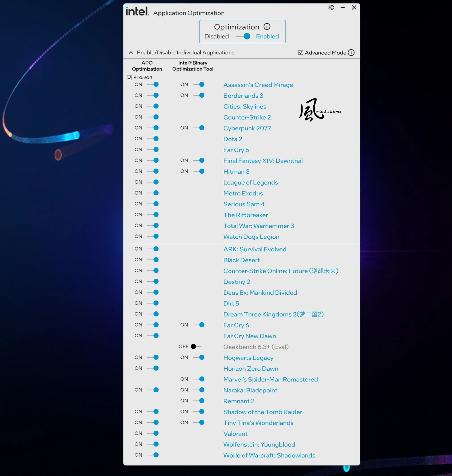Image resolution: width=452 pixels, height=476 pixels.
Task: Toggle Binary Optimization switch for Remnant 2
Action: (x=199, y=401)
